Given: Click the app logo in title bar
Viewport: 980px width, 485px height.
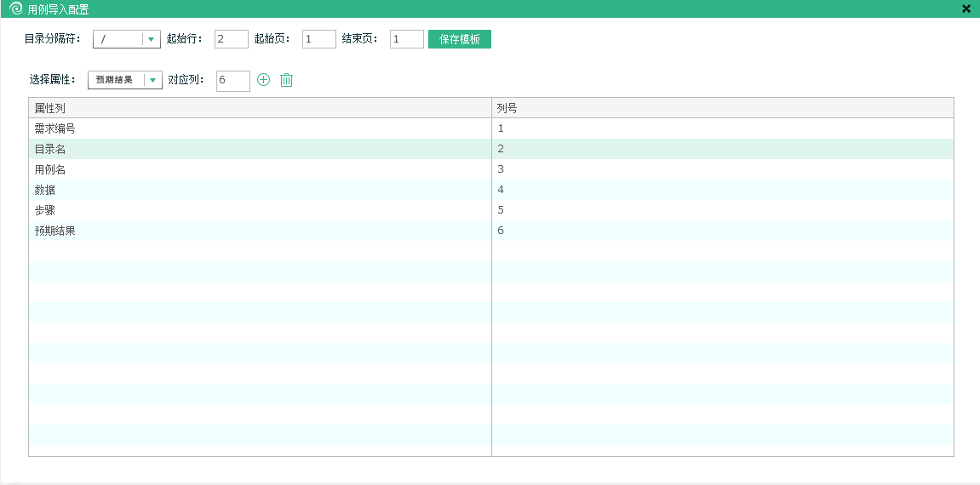Looking at the screenshot, I should point(15,9).
